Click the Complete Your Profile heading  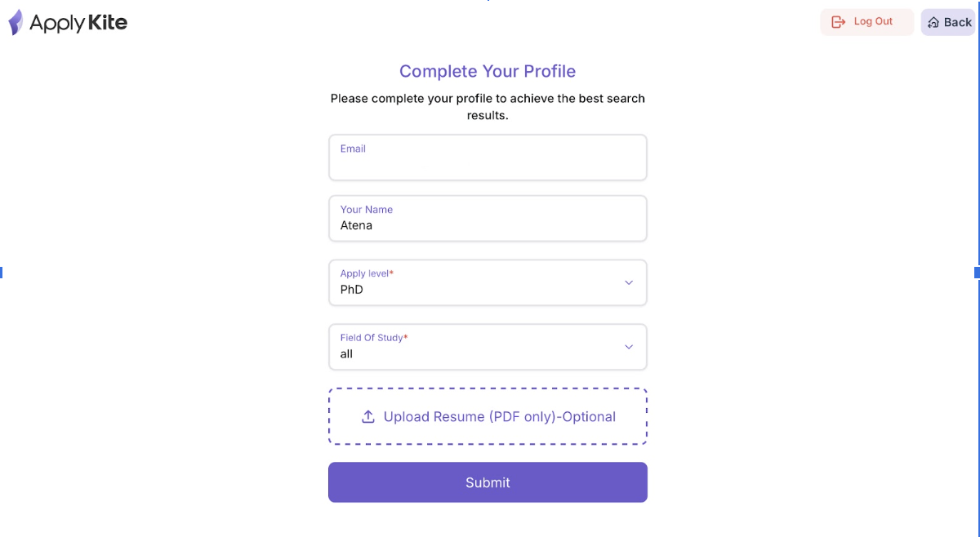[488, 72]
